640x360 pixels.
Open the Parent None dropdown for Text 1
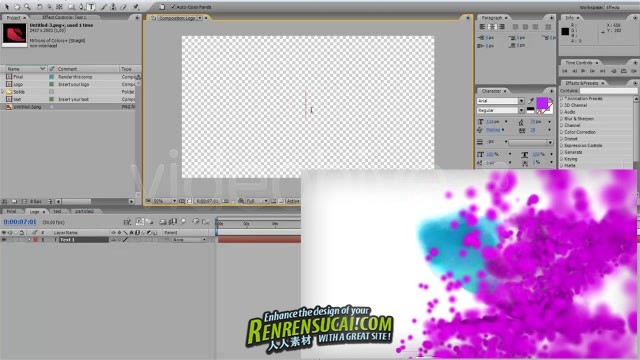coord(189,240)
